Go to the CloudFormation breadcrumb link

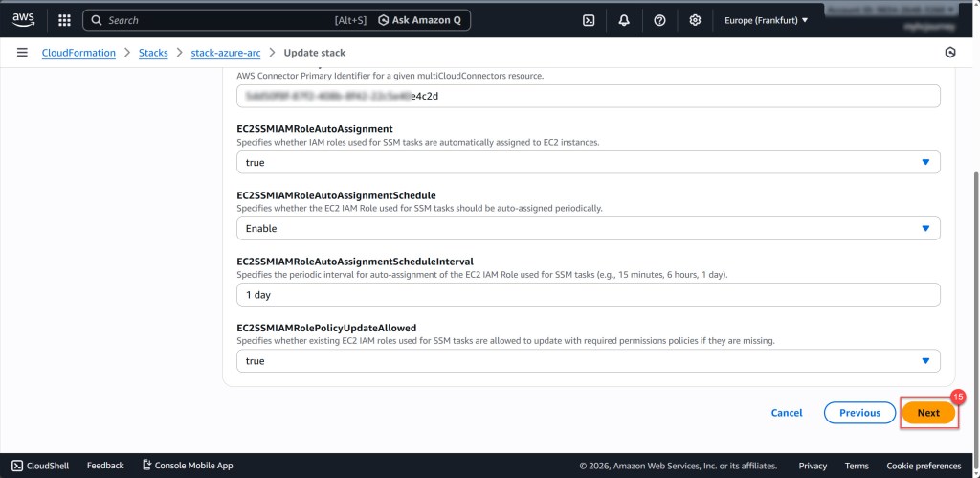(x=78, y=53)
